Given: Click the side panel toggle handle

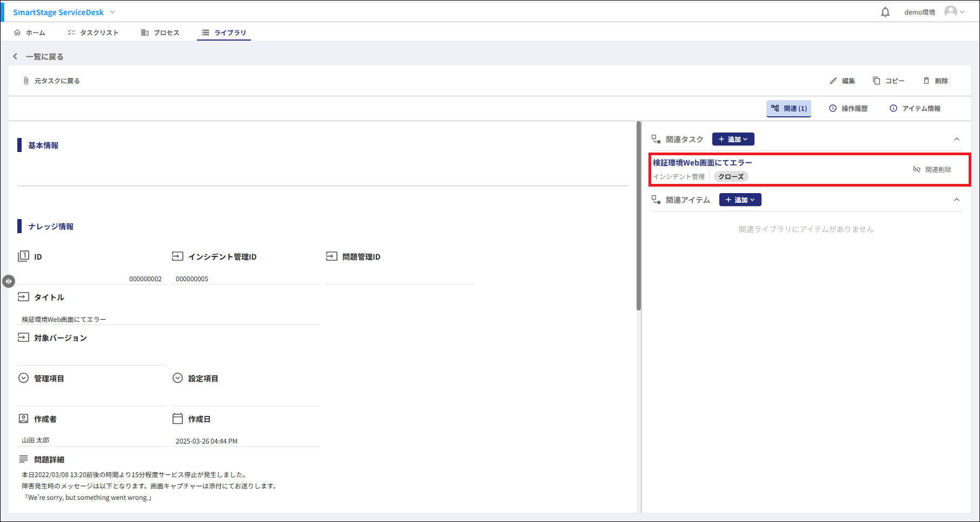Looking at the screenshot, I should [8, 281].
